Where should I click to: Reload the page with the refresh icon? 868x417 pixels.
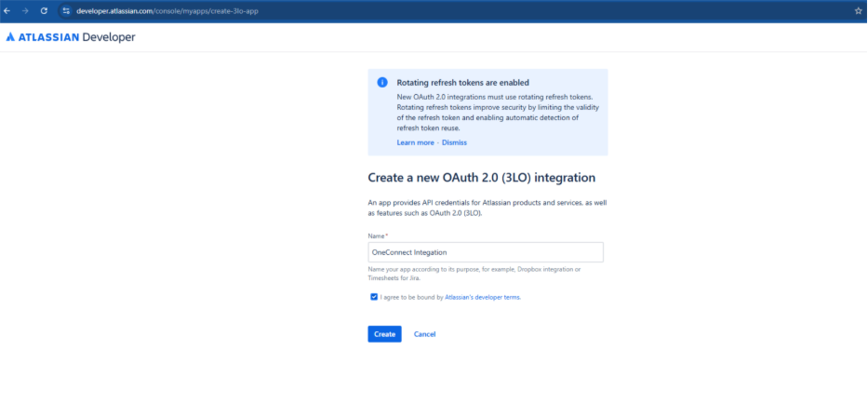(45, 11)
